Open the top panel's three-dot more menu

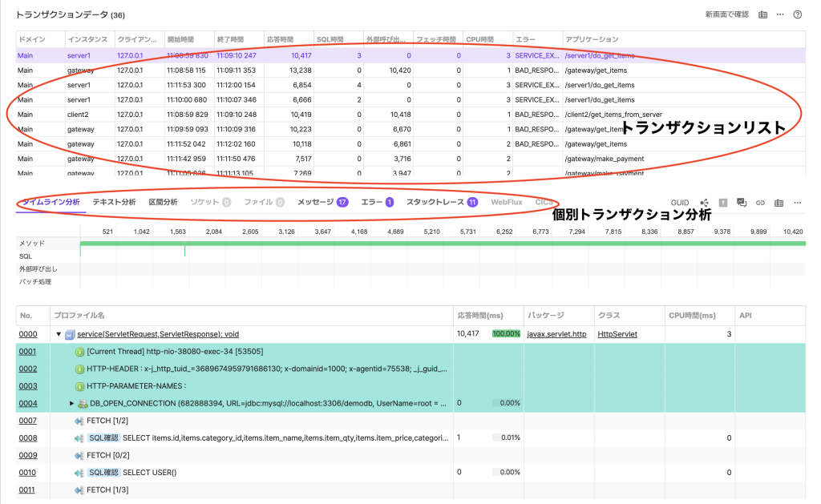(x=780, y=14)
